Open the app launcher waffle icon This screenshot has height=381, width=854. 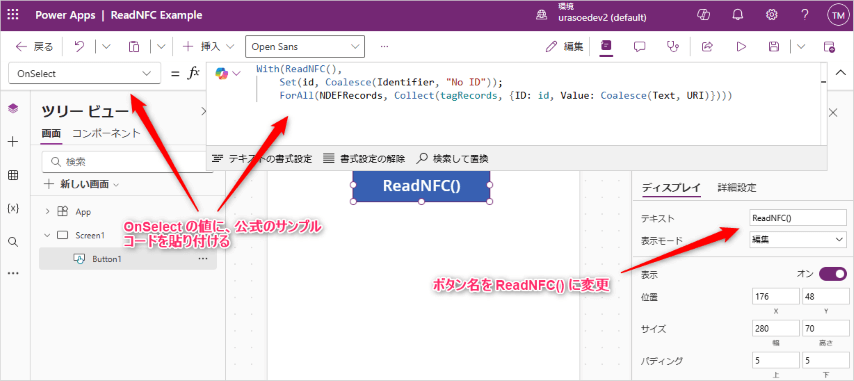(14, 15)
